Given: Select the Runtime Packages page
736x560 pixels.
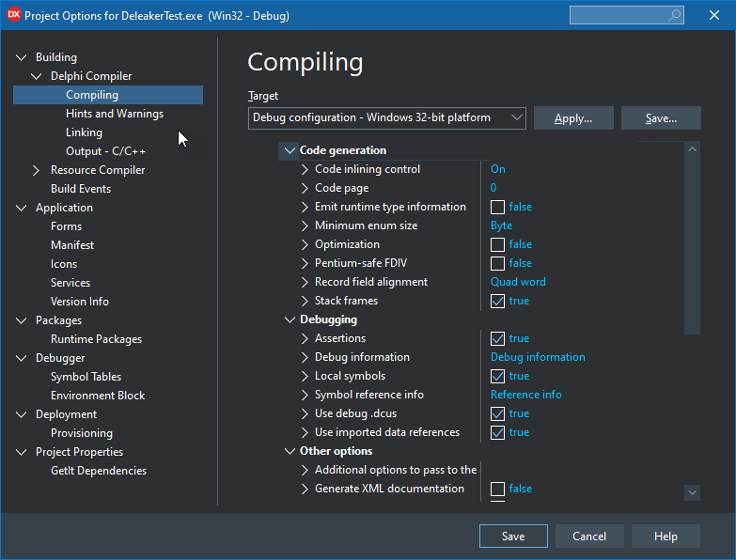Looking at the screenshot, I should 96,339.
